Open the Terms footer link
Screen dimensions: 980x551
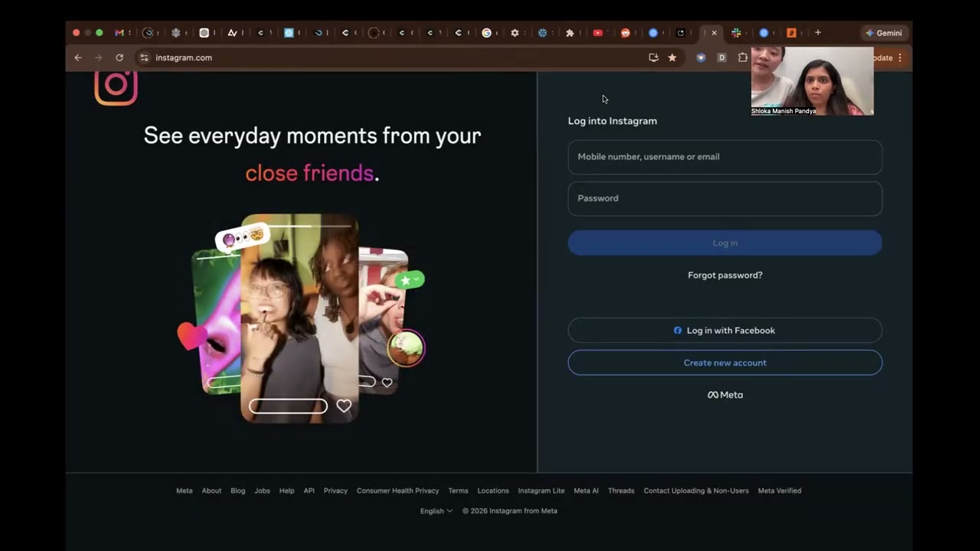click(458, 491)
